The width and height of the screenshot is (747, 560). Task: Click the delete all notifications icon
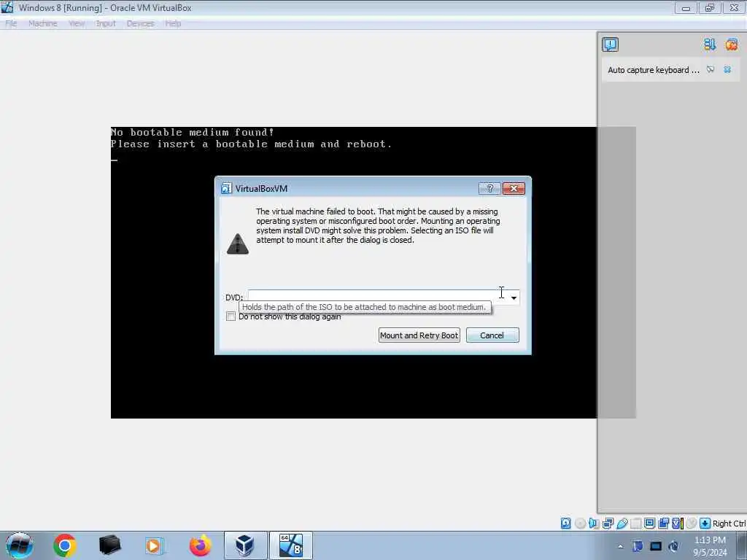(731, 44)
